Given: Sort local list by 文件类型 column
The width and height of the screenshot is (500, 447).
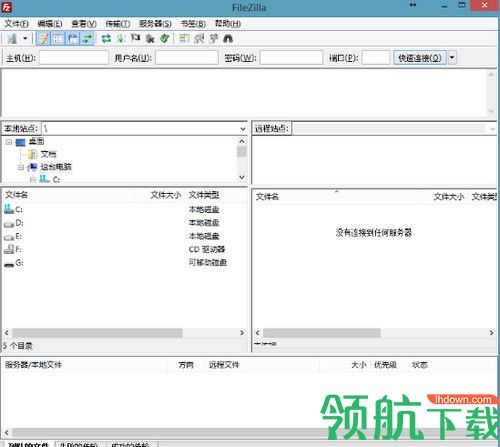Looking at the screenshot, I should pos(216,195).
